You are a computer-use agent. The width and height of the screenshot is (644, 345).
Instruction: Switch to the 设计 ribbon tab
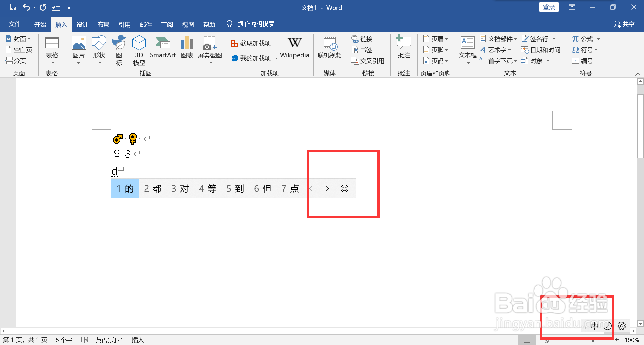pos(82,24)
